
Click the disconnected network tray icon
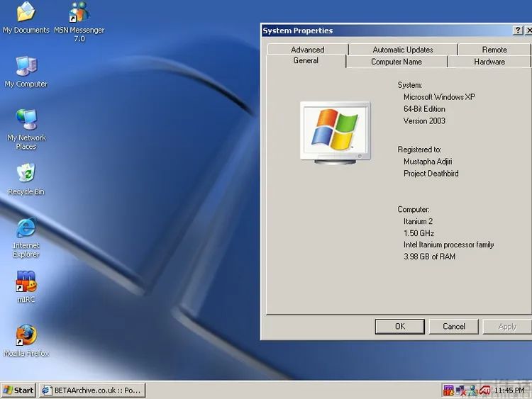pyautogui.click(x=460, y=390)
